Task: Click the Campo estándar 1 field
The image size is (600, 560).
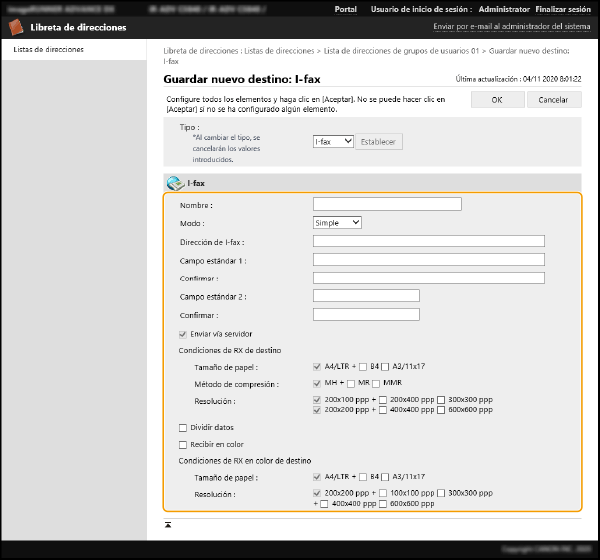Action: point(428,260)
